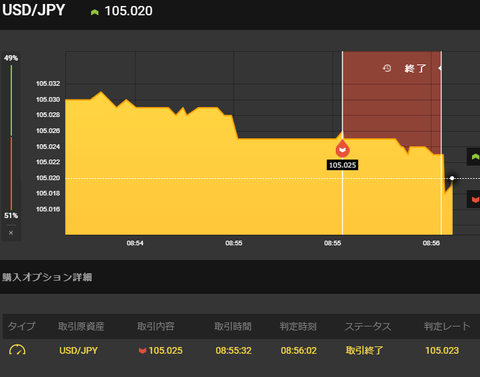
Task: Click the white current-price dot on chart
Action: pyautogui.click(x=452, y=178)
